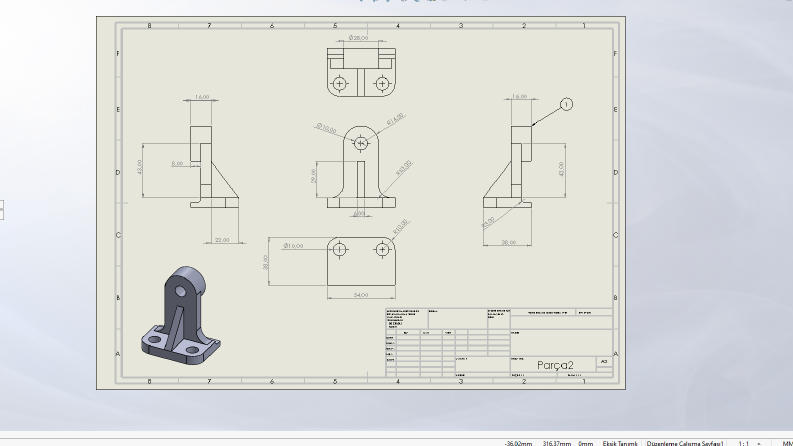Click the right hole center mark in plan view
This screenshot has height=446, width=793.
coord(382,249)
